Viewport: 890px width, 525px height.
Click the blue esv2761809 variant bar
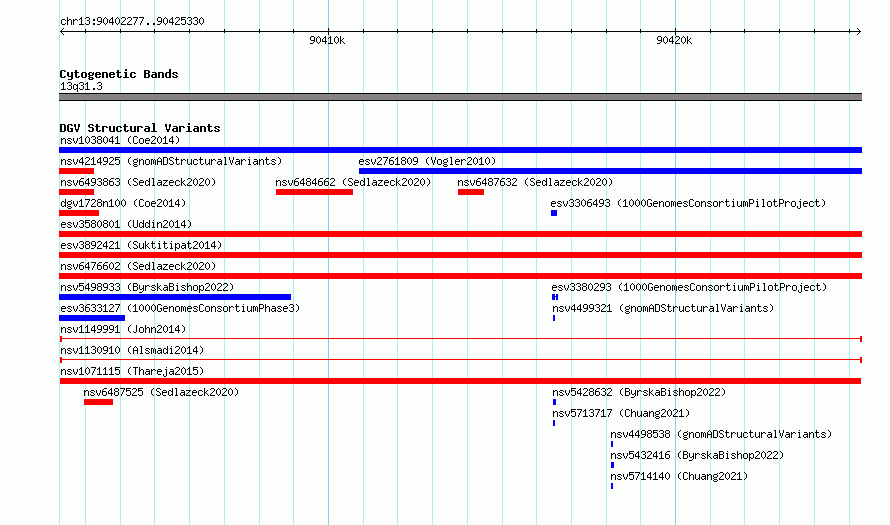[x=610, y=171]
